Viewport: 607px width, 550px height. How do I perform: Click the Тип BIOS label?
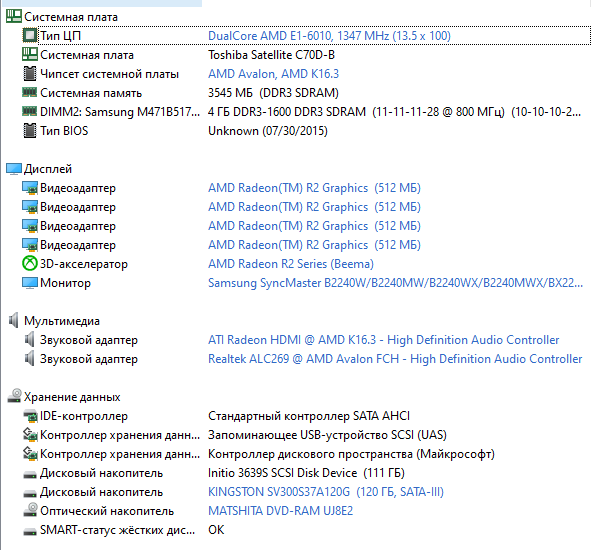64,130
